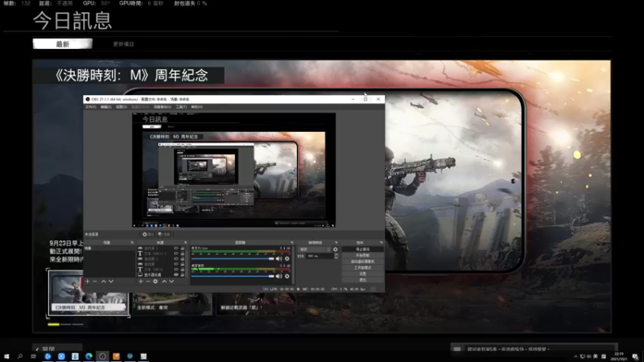644x362 pixels.
Task: Pop out the Controls dock panel icon
Action: [x=382, y=243]
